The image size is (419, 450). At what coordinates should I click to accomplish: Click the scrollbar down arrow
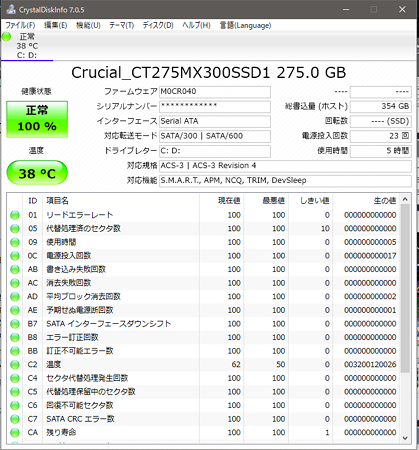pos(405,438)
